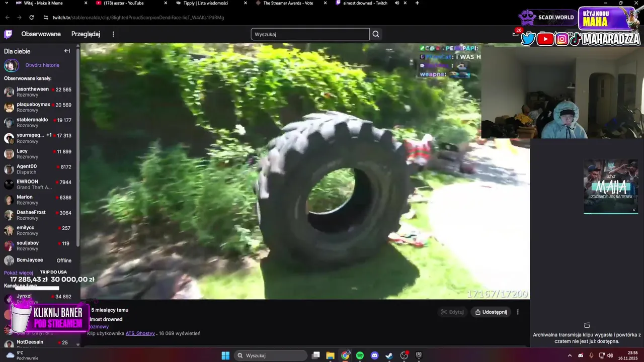Viewport: 644px width, 362px height.
Task: Open Discord from the taskbar
Action: 374,355
